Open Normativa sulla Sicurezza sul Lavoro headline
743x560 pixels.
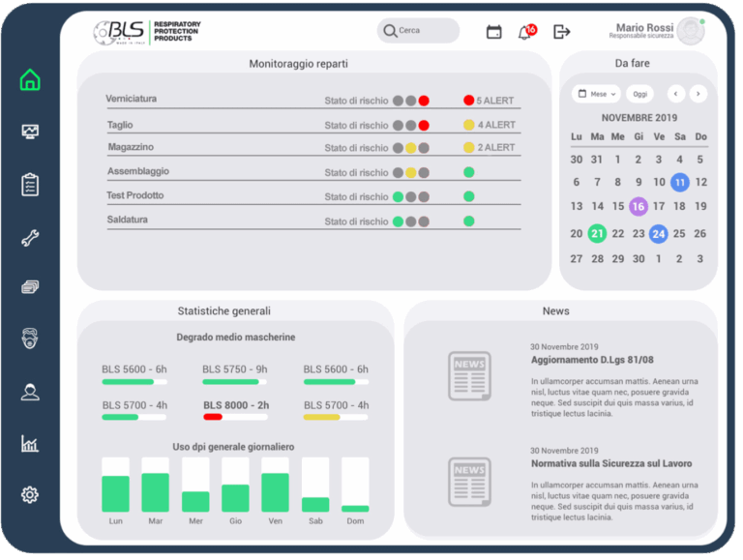[x=611, y=463]
